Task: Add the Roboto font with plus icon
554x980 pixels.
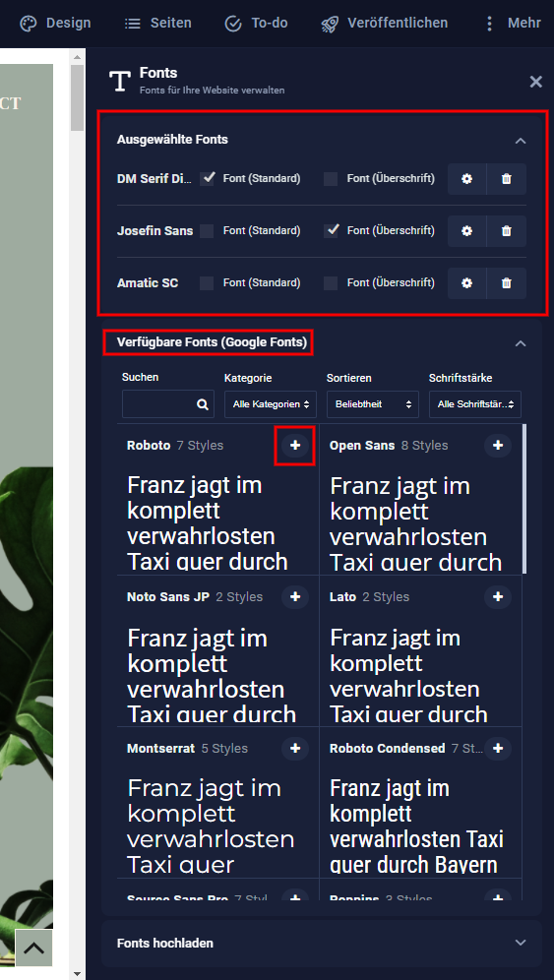Action: point(295,445)
